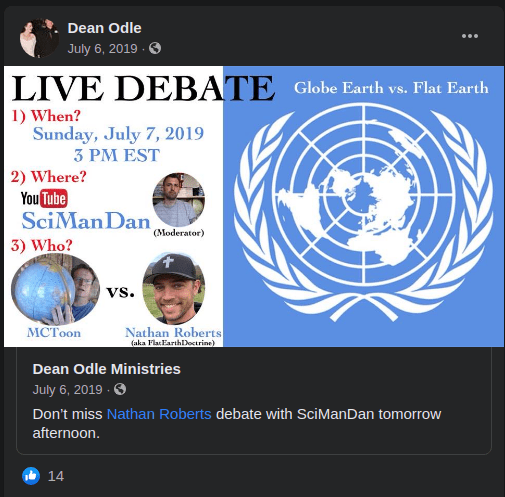Click the shared post caption text
The height and width of the screenshot is (497, 505).
click(237, 423)
